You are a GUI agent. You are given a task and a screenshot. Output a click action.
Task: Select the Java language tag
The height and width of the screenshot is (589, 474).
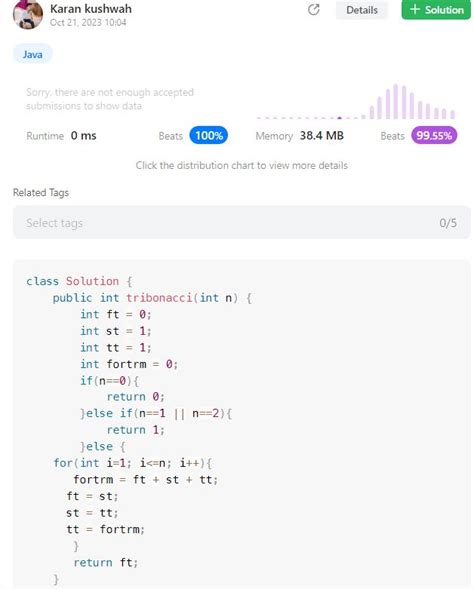point(33,54)
